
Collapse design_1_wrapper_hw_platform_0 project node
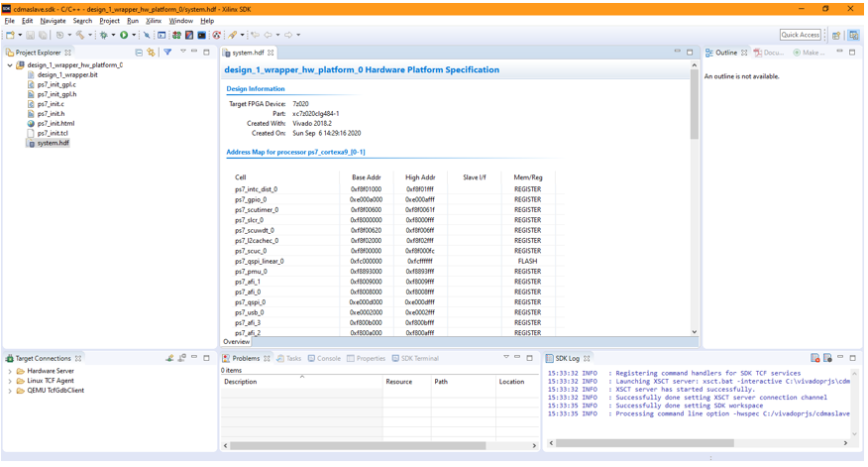(10, 64)
